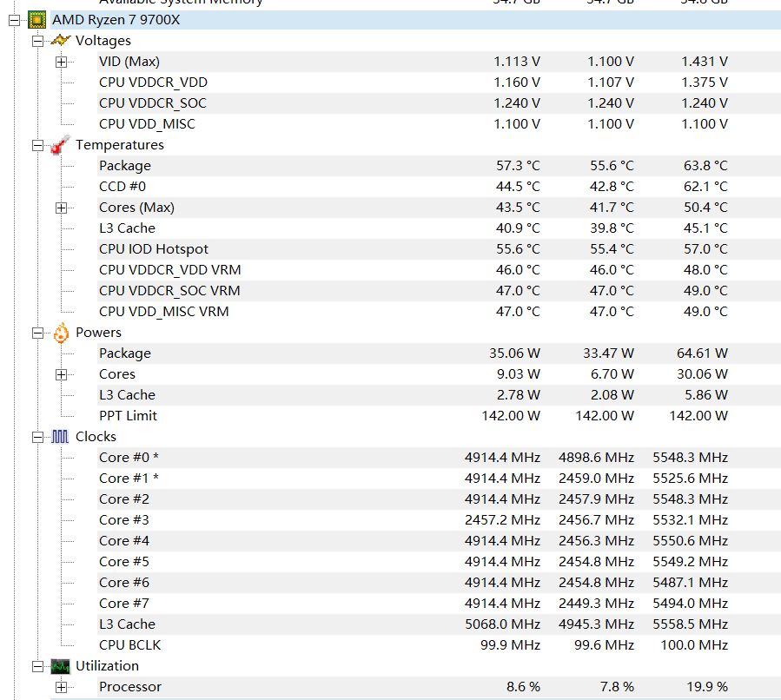
Task: Select the Core #0 clock entry
Action: (129, 458)
